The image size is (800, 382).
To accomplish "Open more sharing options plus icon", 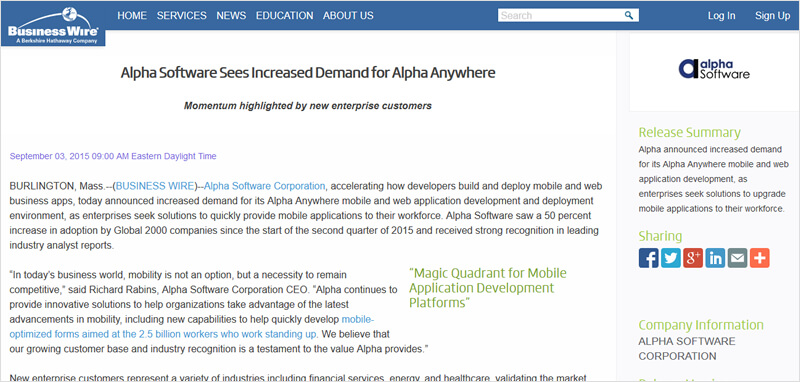I will [760, 258].
